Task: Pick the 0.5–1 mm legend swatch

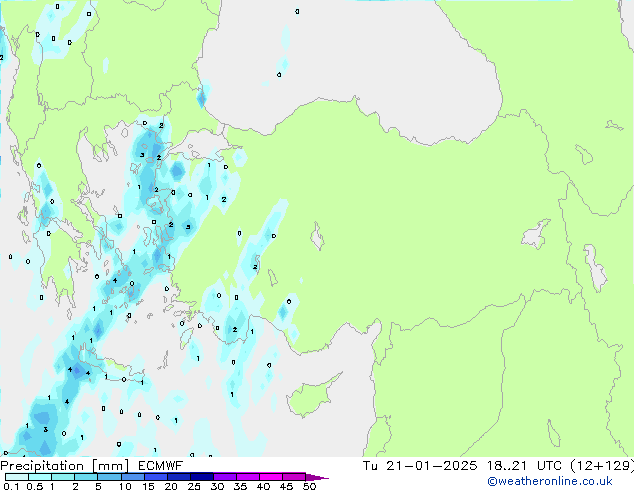Action: point(40,477)
